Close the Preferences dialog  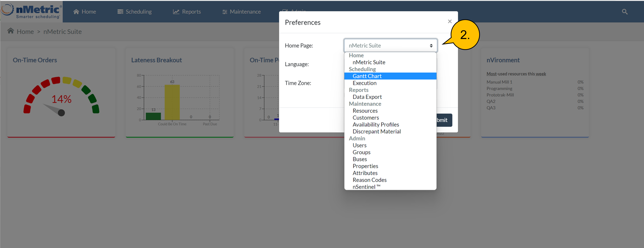click(x=449, y=21)
